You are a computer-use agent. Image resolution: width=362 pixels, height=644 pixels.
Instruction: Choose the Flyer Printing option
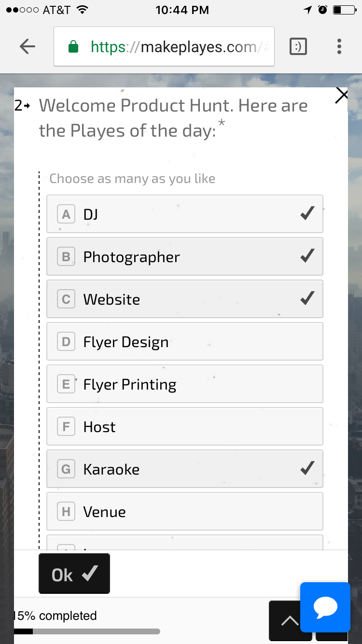pos(184,384)
